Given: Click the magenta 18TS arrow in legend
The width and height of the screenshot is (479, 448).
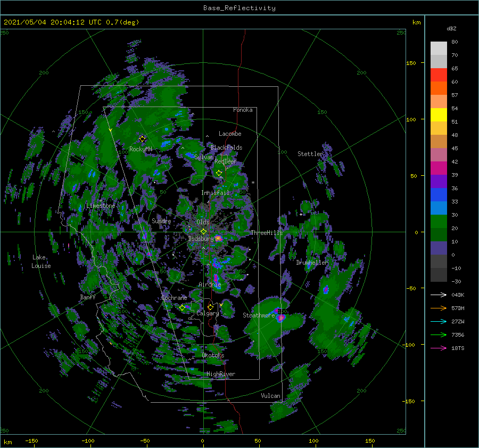Looking at the screenshot, I should [439, 348].
